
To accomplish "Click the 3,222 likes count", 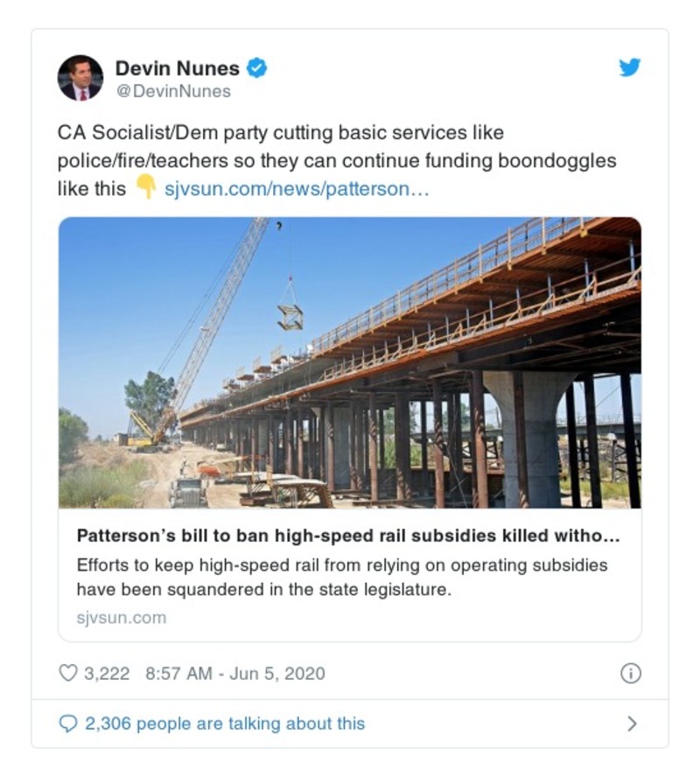I will [x=107, y=673].
